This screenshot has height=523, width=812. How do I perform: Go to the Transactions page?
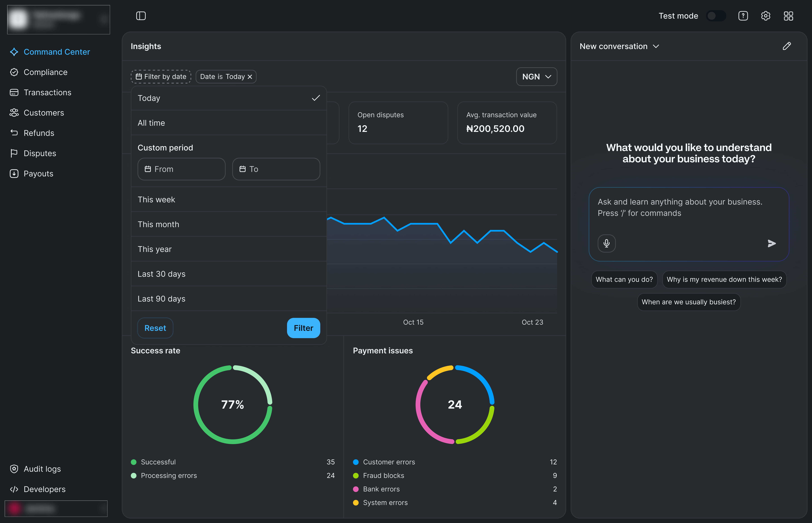point(48,92)
